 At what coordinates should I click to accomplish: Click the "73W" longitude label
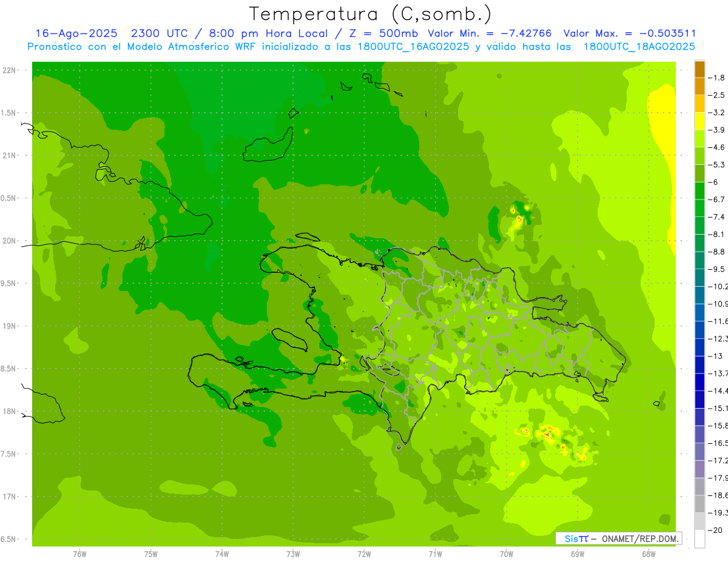coord(293,554)
